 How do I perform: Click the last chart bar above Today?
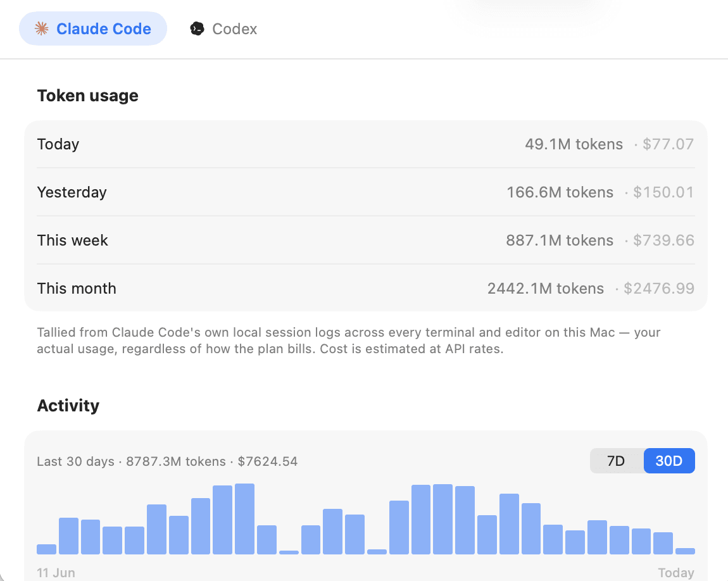pos(686,551)
